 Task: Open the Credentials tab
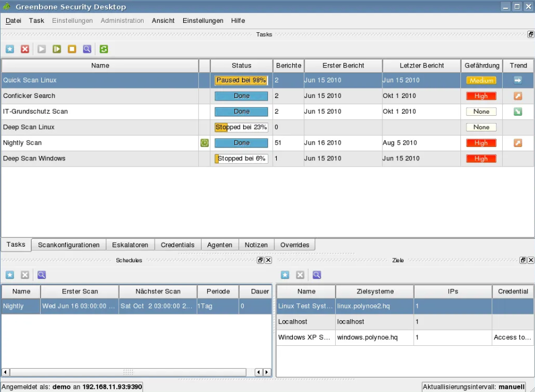(x=178, y=245)
